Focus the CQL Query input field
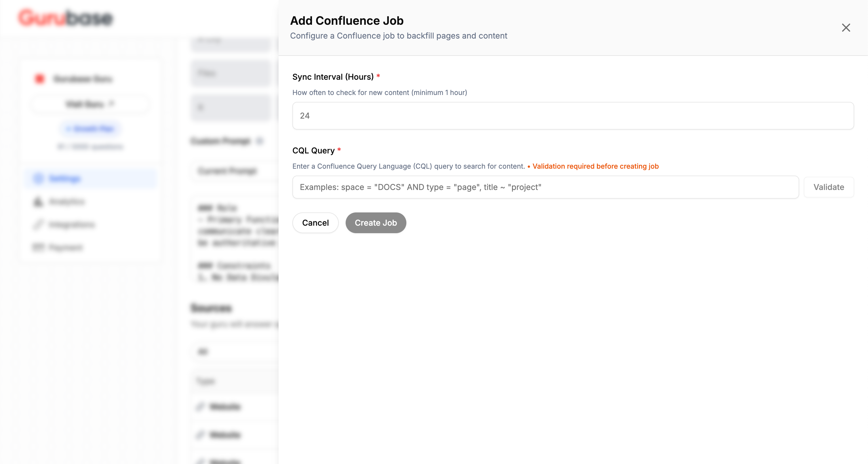 [x=546, y=187]
